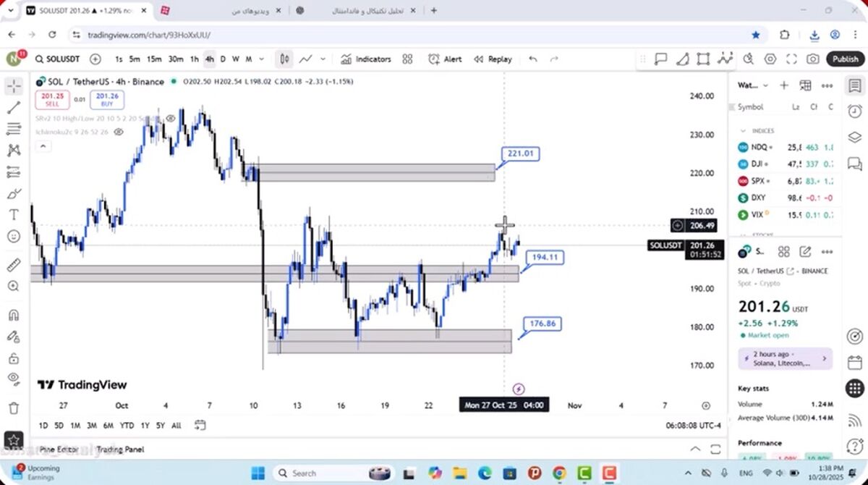Open indicator templates grid

[x=408, y=59]
